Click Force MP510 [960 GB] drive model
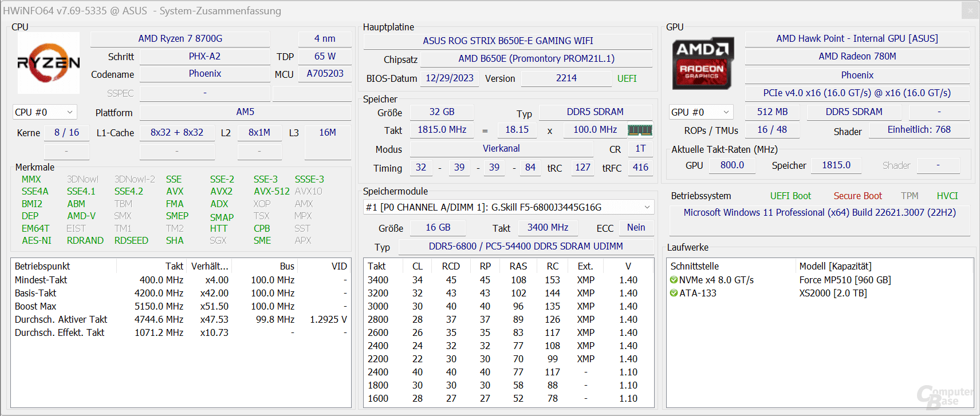 845,280
